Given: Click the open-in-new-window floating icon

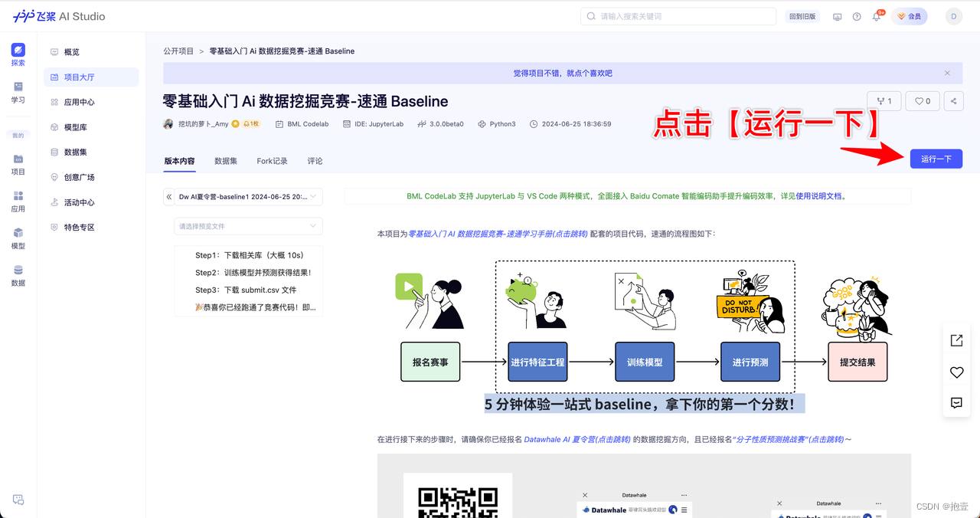Looking at the screenshot, I should [956, 340].
